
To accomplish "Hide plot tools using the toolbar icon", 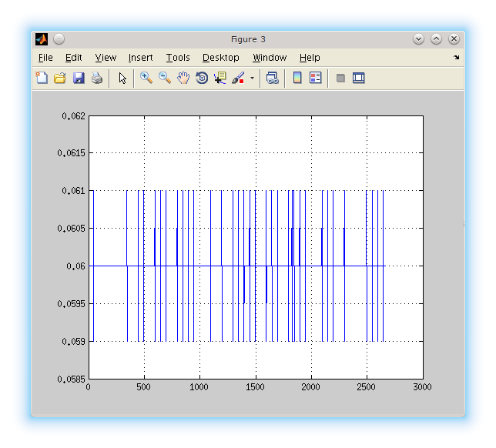I will (340, 78).
